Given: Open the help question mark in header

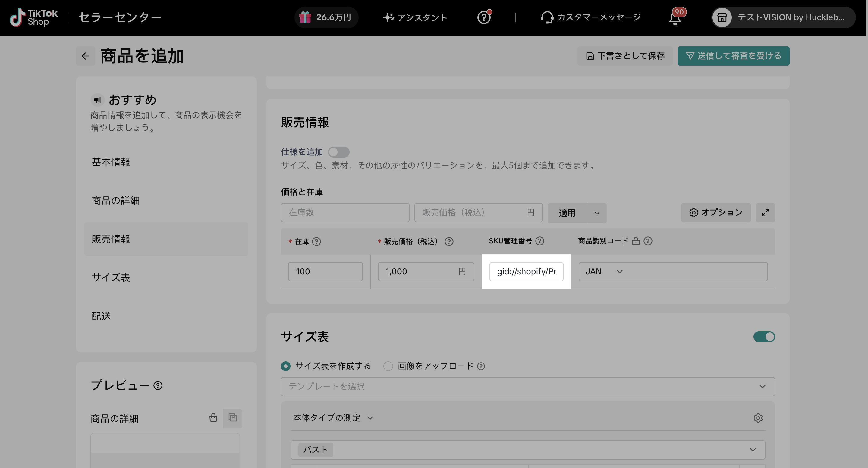Looking at the screenshot, I should (484, 17).
